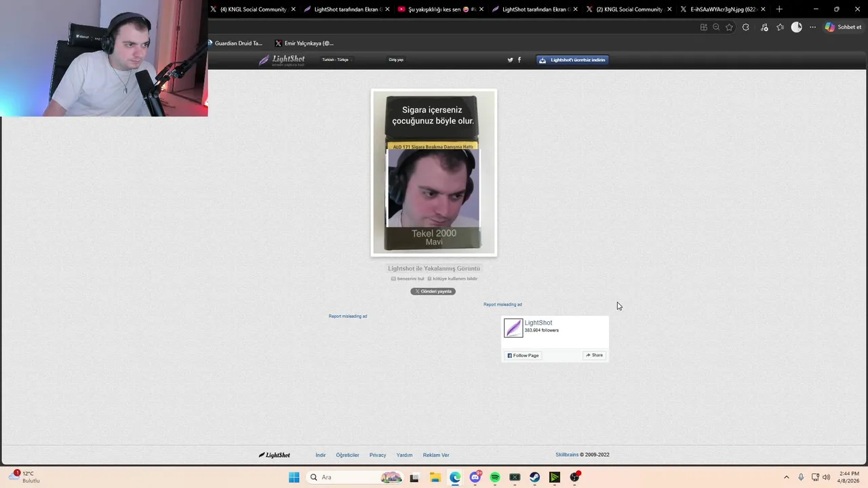
Task: Click the Sohbet et Copilot button
Action: (x=843, y=27)
